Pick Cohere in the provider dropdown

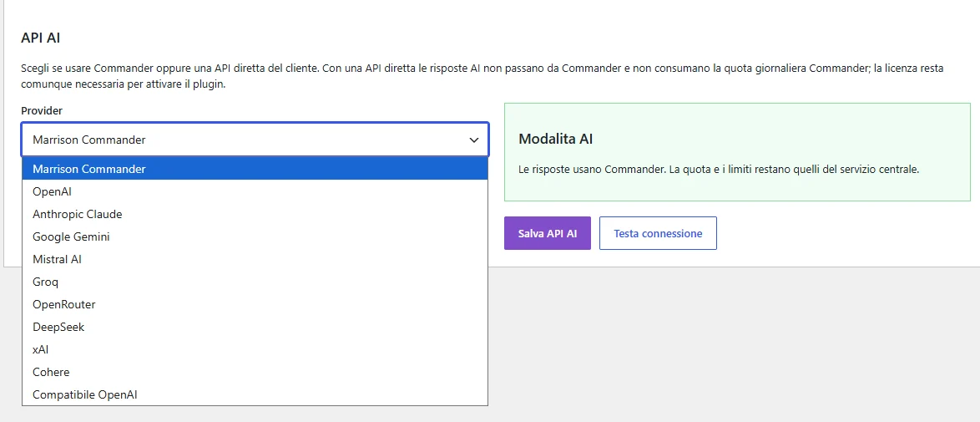255,372
